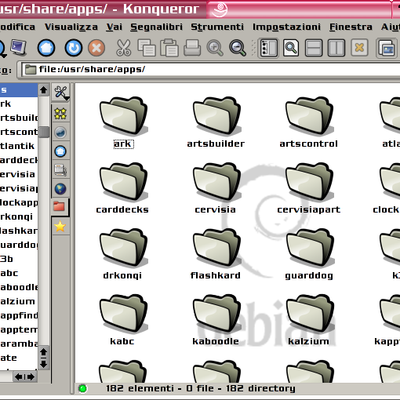Select the red root folder sidebar tab
Viewport: 400px width, 400px height.
pos(60,207)
